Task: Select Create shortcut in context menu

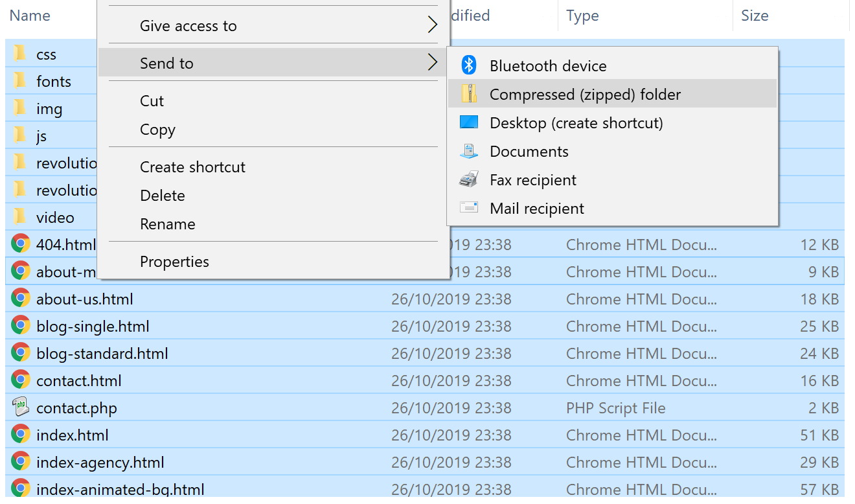Action: [192, 167]
